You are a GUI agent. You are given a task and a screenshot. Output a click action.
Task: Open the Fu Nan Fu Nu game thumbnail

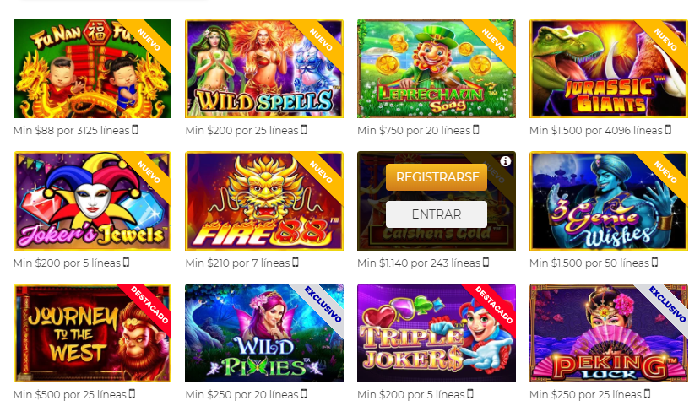(93, 69)
